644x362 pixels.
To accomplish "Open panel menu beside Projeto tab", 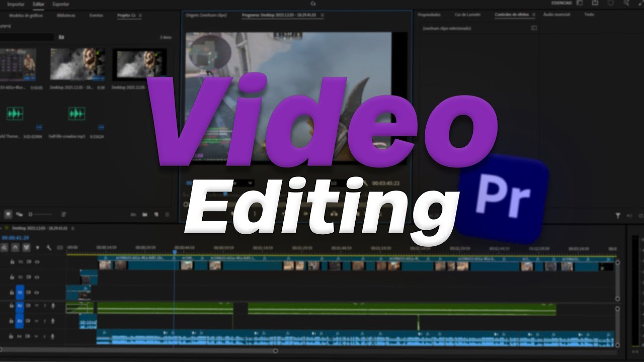I will coord(140,16).
